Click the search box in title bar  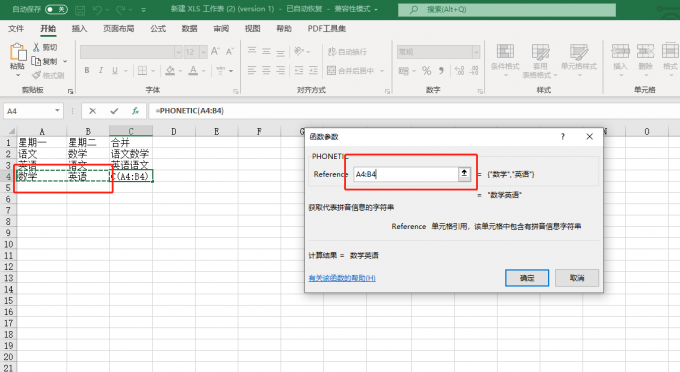507,10
